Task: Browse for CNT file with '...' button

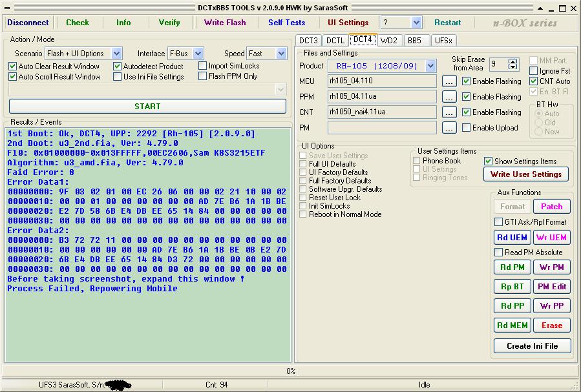Action: [x=449, y=112]
